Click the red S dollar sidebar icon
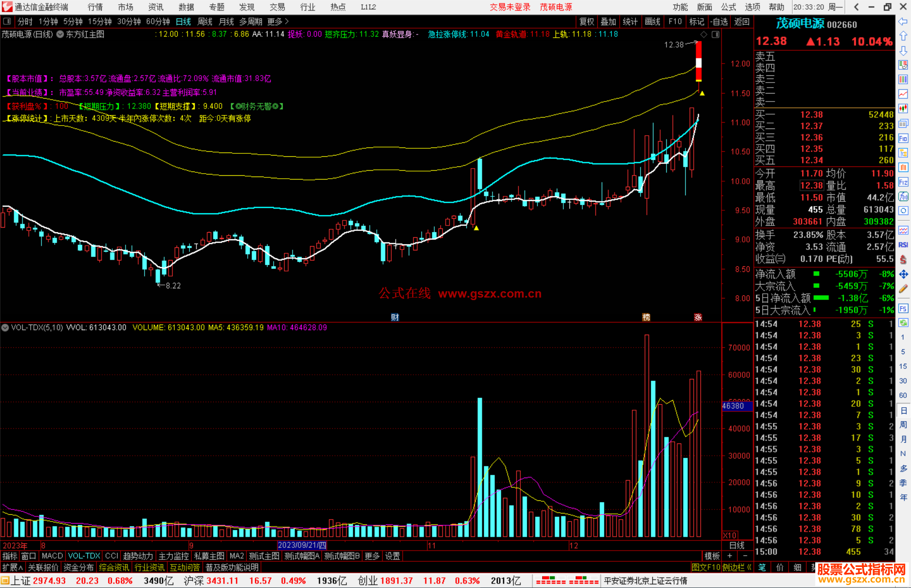This screenshot has width=911, height=588. click(x=903, y=260)
